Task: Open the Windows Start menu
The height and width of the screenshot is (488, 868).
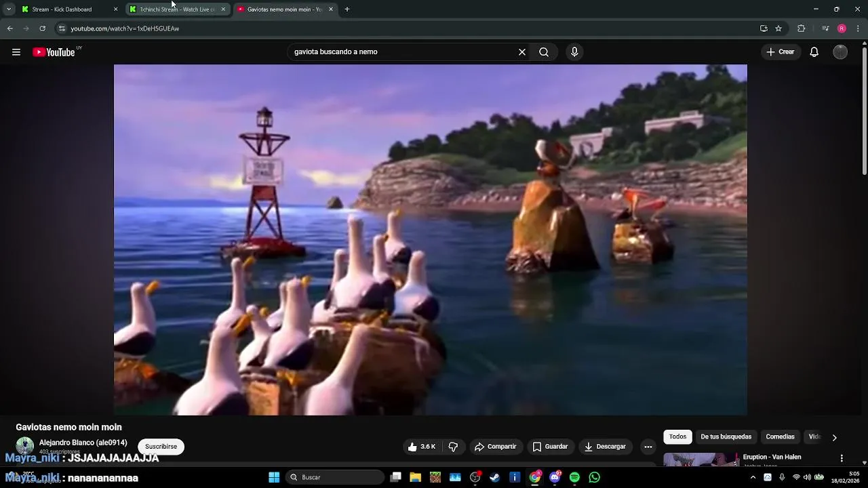Action: point(274,477)
